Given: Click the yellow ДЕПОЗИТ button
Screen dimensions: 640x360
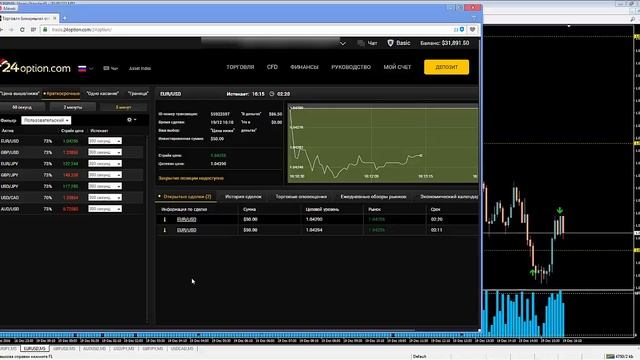Looking at the screenshot, I should (x=447, y=67).
